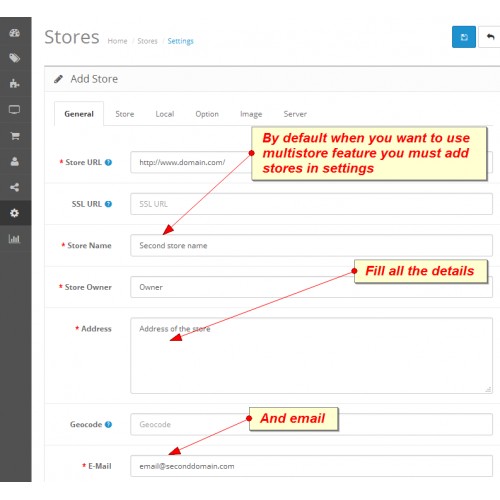Open the Design monitor sidebar icon
The image size is (500, 500).
click(x=15, y=109)
